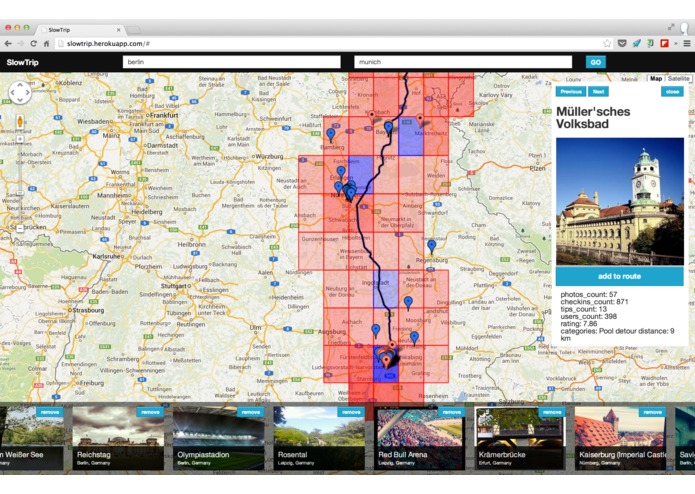This screenshot has height=494, width=695.
Task: Pick up the Street View pegman
Action: 20,121
